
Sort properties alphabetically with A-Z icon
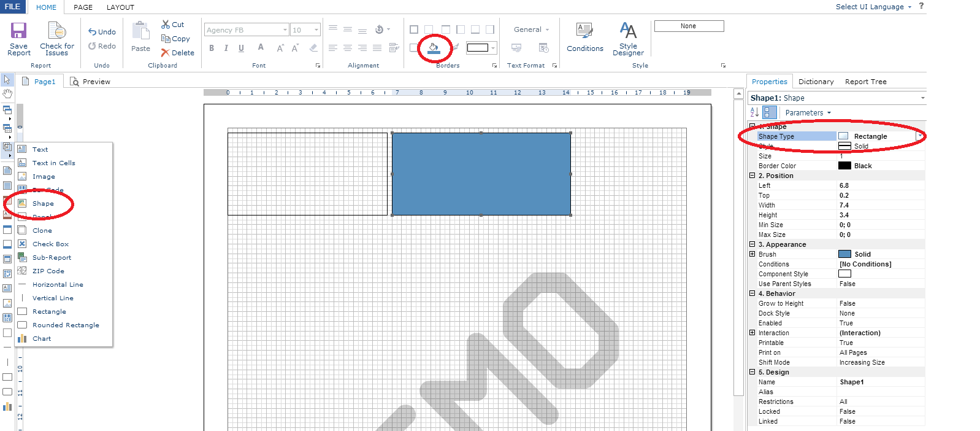click(755, 112)
